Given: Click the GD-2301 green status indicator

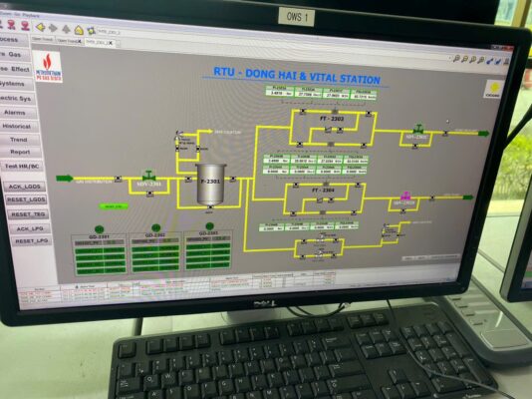Looking at the screenshot, I should (x=99, y=229).
